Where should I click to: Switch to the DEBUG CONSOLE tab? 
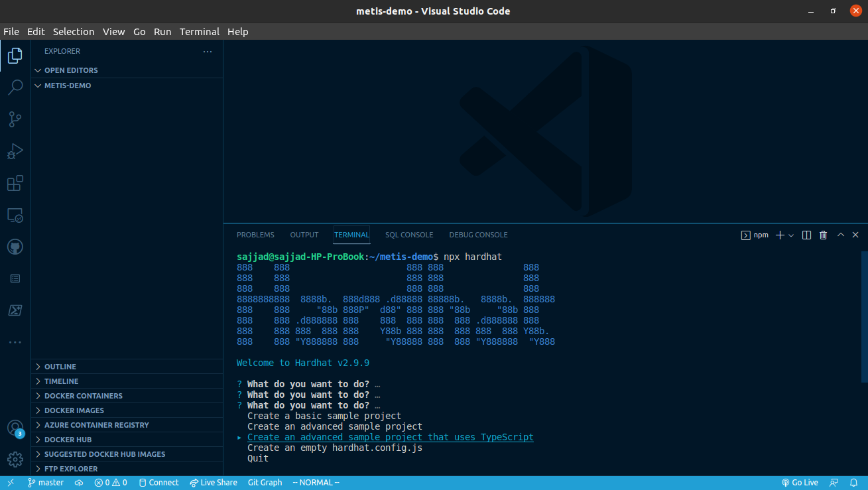coord(478,235)
